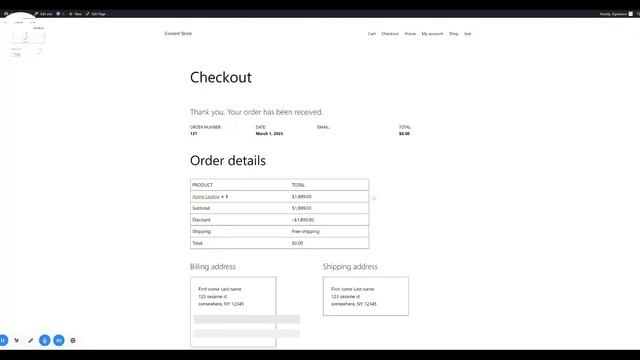This screenshot has height=360, width=640.
Task: Click 123 sesame st in shipping address box
Action: pos(345,296)
